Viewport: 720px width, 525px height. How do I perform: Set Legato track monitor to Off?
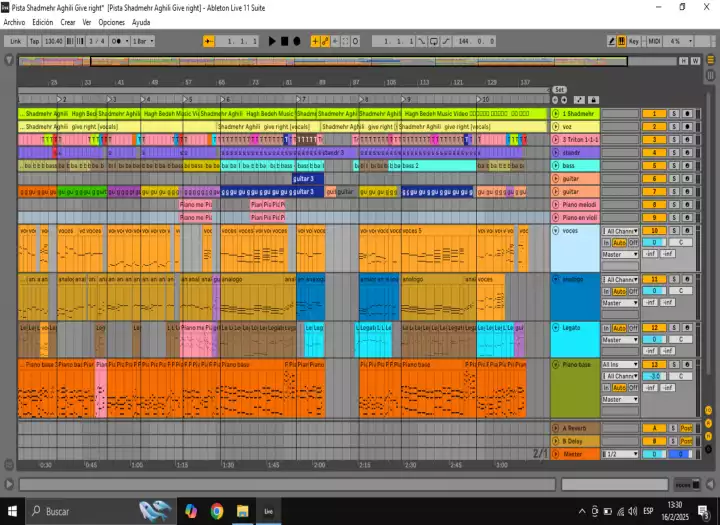633,328
